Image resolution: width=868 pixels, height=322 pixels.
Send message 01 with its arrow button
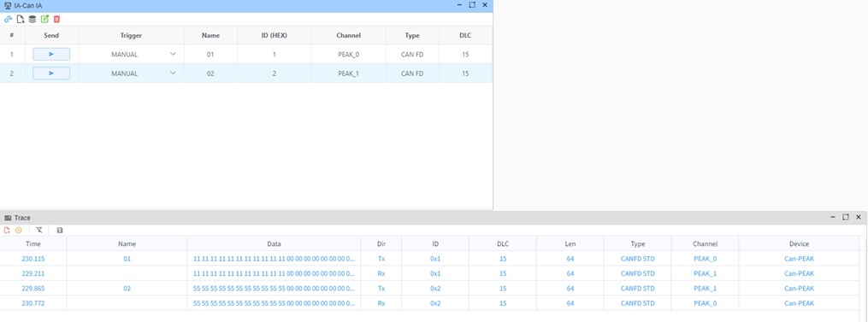(51, 54)
